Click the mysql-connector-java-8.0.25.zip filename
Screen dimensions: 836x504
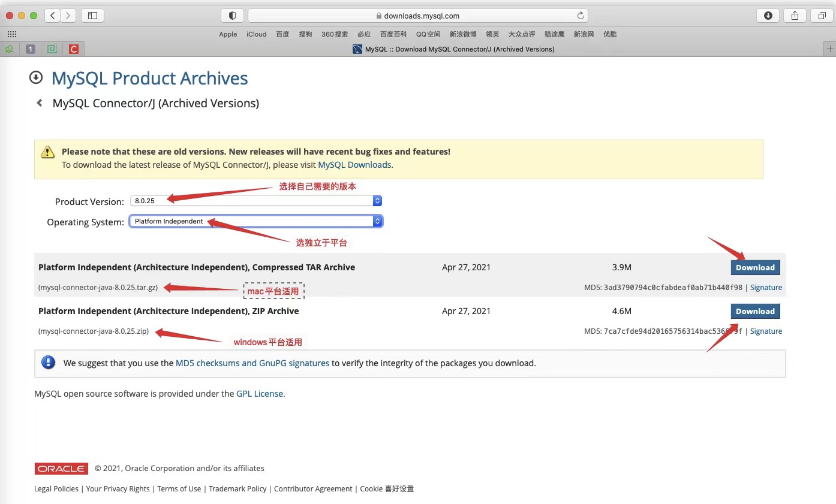click(94, 331)
